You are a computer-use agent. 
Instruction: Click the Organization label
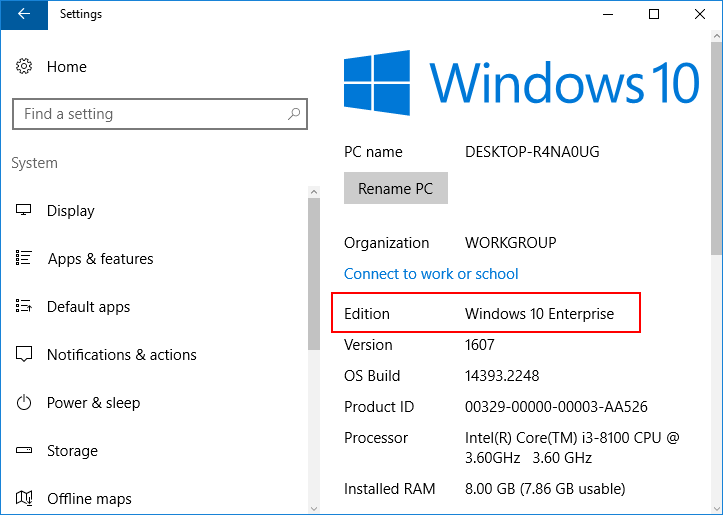pyautogui.click(x=386, y=243)
